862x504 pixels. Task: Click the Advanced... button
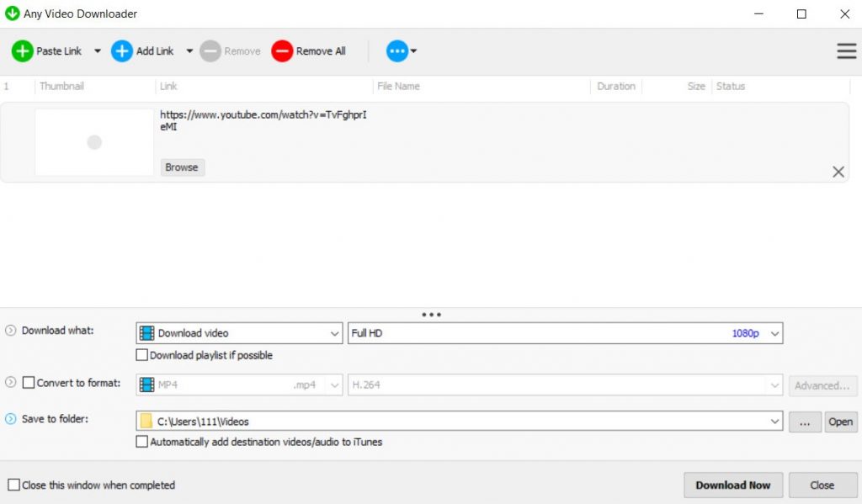click(x=822, y=385)
